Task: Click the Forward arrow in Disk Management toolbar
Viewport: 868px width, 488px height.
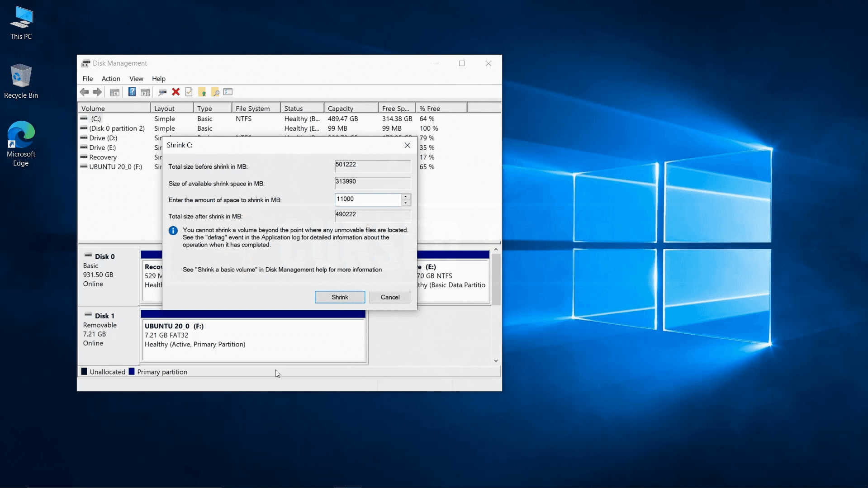Action: (x=97, y=92)
